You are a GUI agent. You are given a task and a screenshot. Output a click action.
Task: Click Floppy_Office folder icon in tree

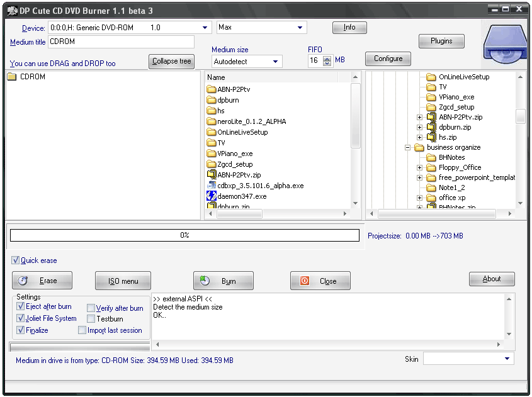coord(431,167)
